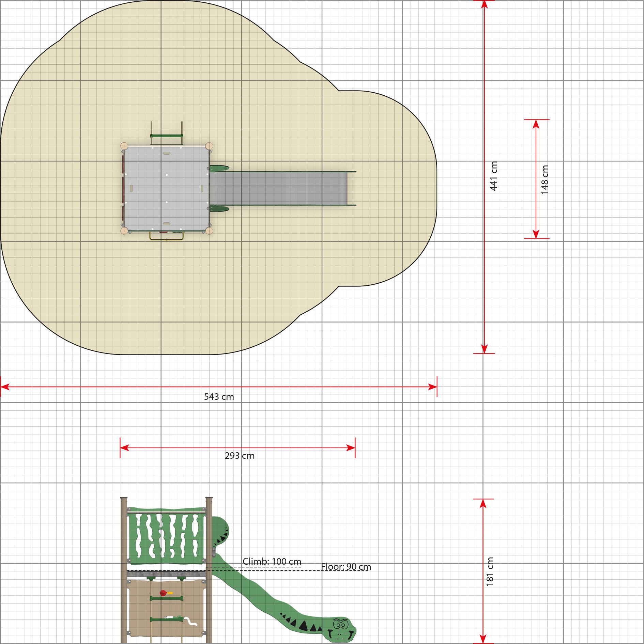
Task: Select the gray square platform in top view
Action: (x=166, y=189)
